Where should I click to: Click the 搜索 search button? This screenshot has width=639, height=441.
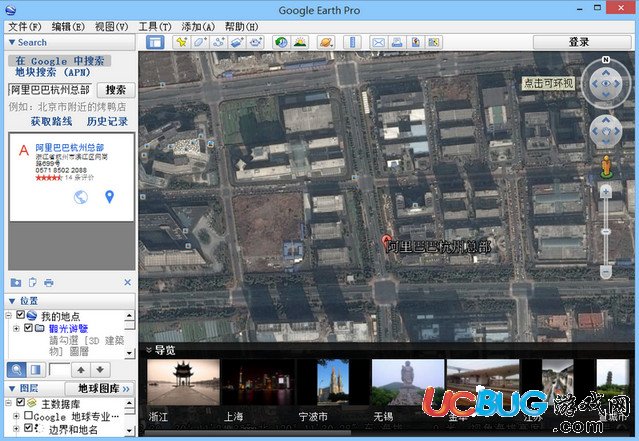(x=116, y=90)
